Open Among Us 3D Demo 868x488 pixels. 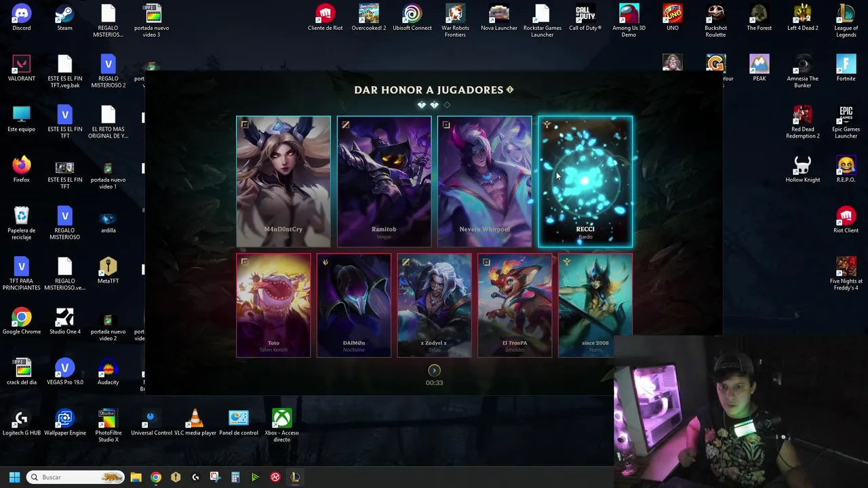coord(629,20)
